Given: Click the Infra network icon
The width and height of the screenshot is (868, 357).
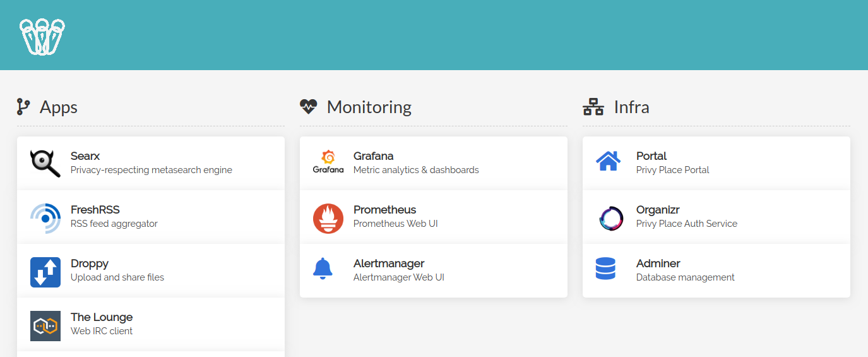Looking at the screenshot, I should pyautogui.click(x=593, y=107).
